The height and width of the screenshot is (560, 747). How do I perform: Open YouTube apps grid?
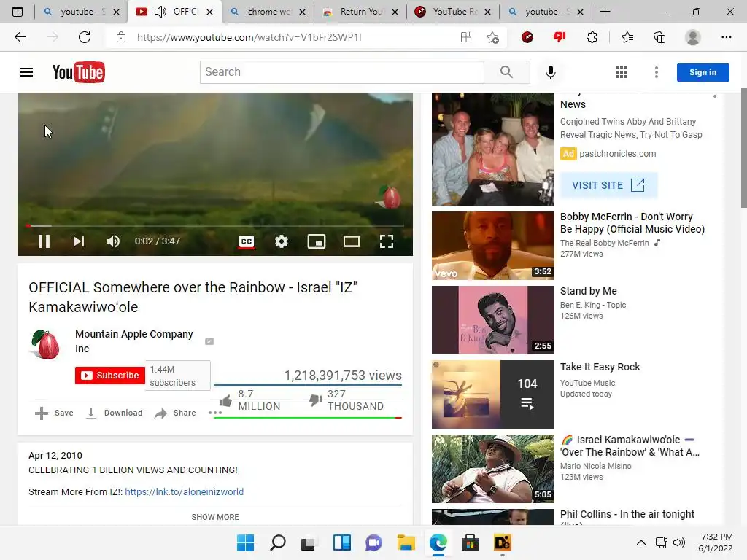622,72
